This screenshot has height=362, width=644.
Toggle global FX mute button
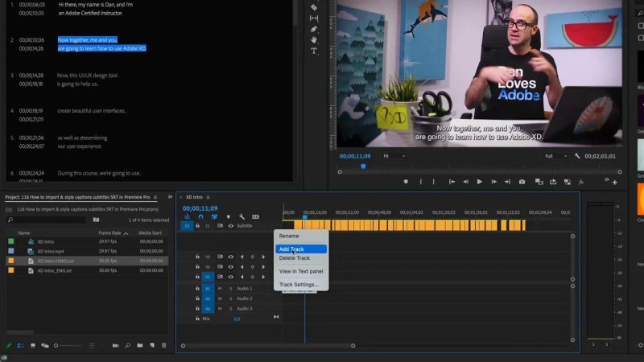(581, 182)
